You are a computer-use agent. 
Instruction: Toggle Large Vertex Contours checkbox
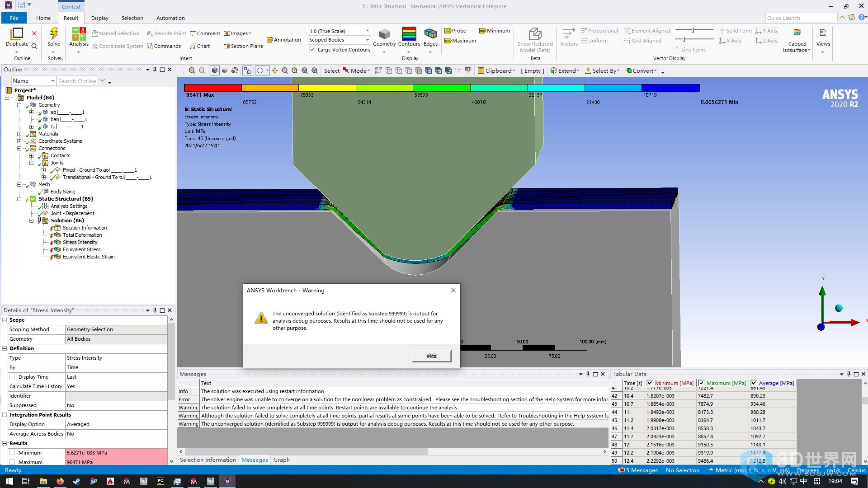pyautogui.click(x=312, y=50)
